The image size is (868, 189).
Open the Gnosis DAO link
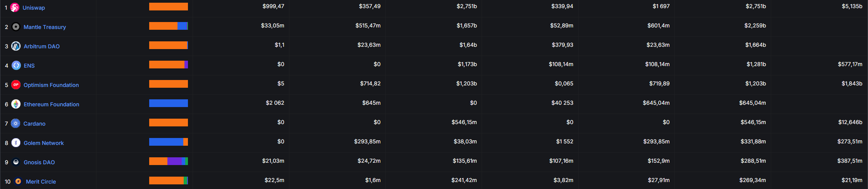click(39, 162)
